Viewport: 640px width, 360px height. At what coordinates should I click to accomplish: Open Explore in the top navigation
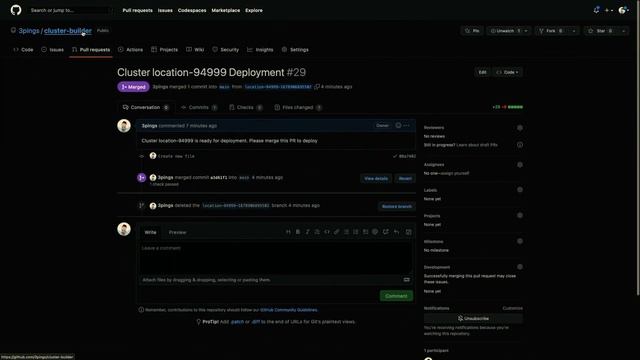click(254, 10)
